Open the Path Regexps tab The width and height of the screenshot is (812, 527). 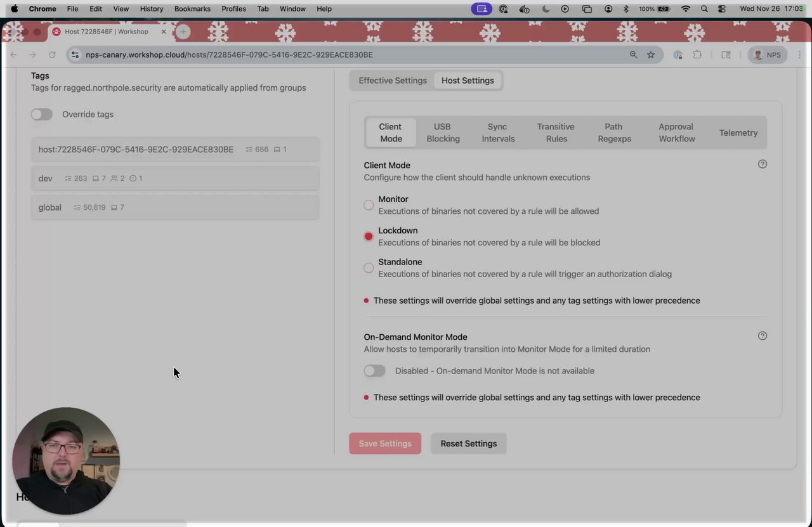[614, 133]
